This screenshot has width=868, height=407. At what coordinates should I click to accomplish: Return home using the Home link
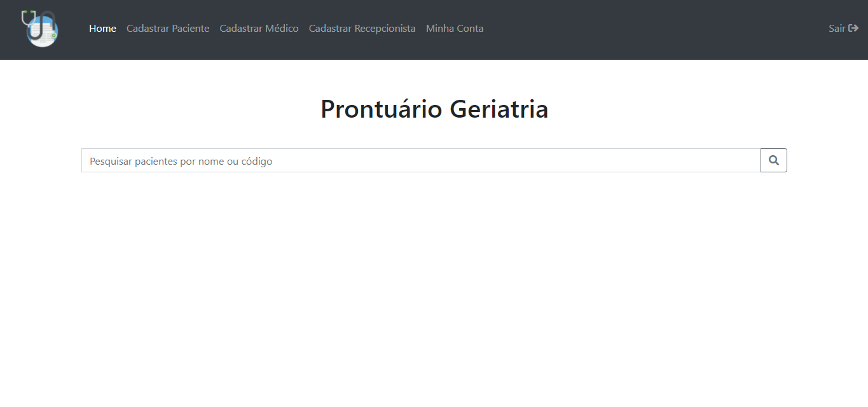tap(102, 28)
